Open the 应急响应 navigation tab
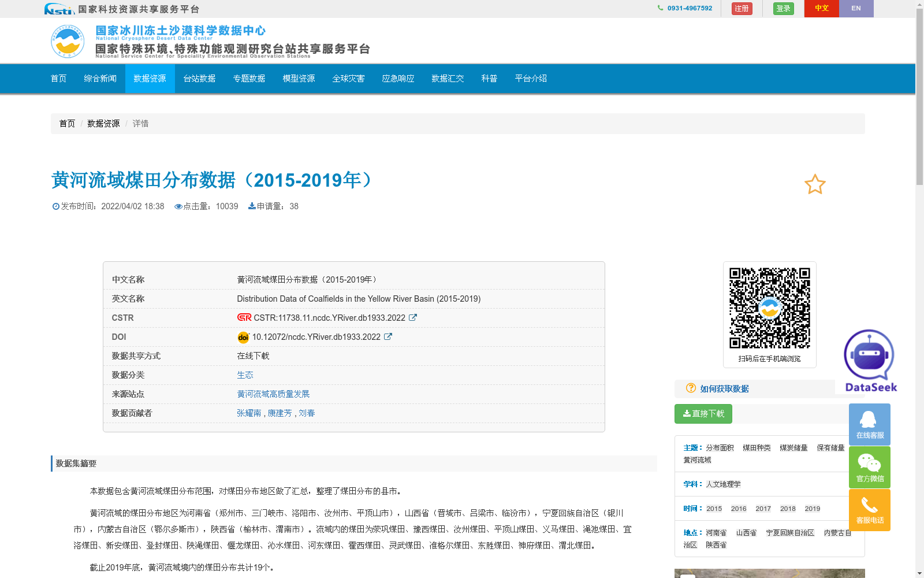The height and width of the screenshot is (578, 924). (398, 79)
